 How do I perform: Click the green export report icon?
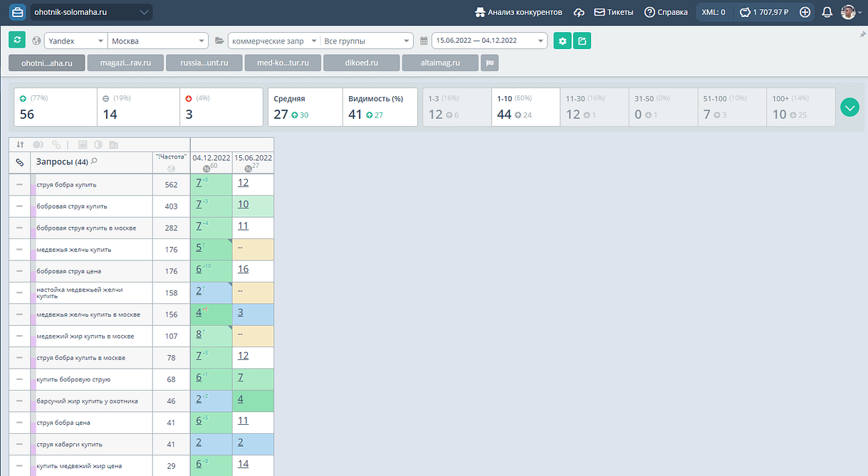[x=582, y=41]
